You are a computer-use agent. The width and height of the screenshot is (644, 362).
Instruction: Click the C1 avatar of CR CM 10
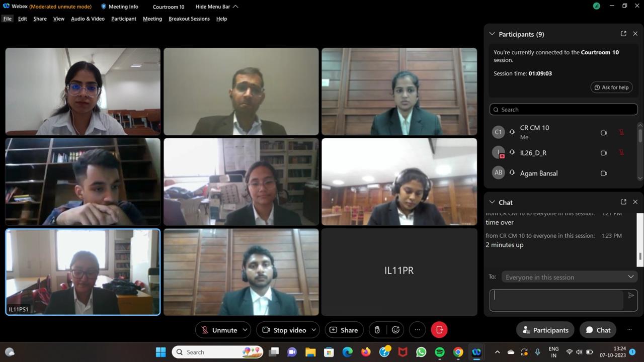(498, 132)
